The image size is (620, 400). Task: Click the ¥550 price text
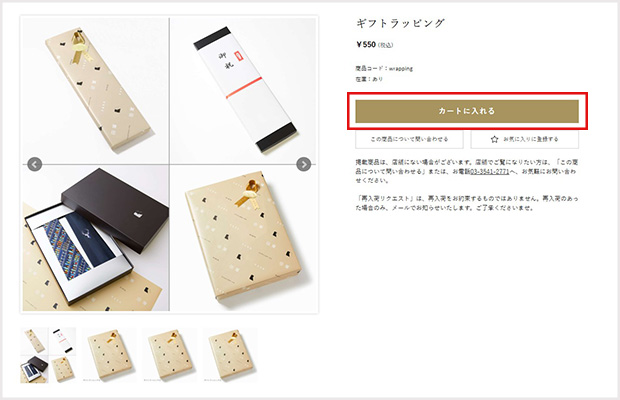[x=366, y=44]
